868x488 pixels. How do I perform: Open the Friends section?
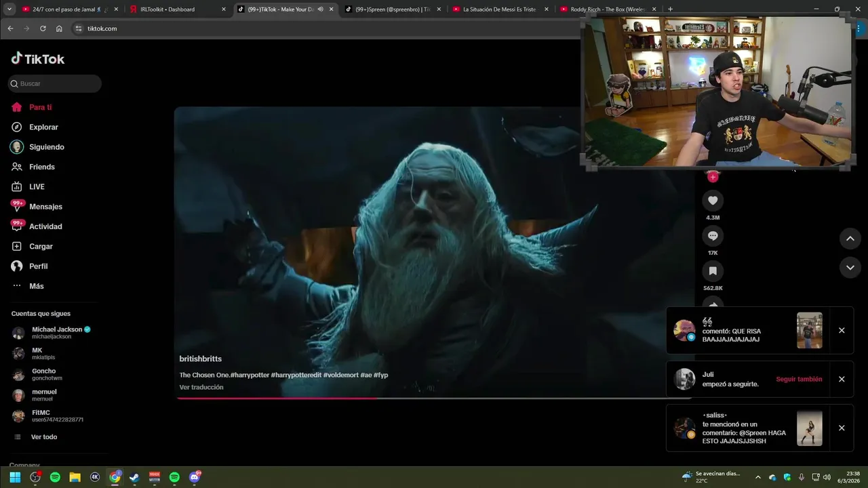[x=33, y=167]
